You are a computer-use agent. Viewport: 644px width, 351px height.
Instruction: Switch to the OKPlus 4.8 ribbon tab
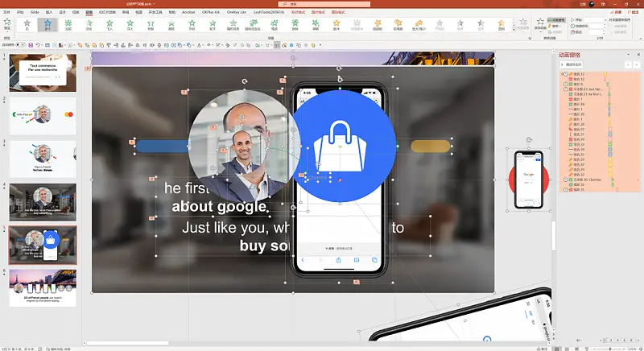tap(211, 12)
